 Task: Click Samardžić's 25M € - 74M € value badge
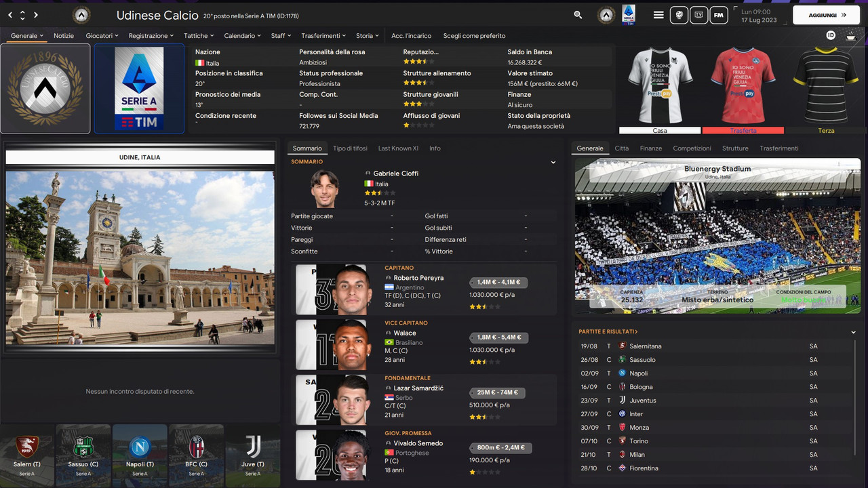pyautogui.click(x=498, y=392)
